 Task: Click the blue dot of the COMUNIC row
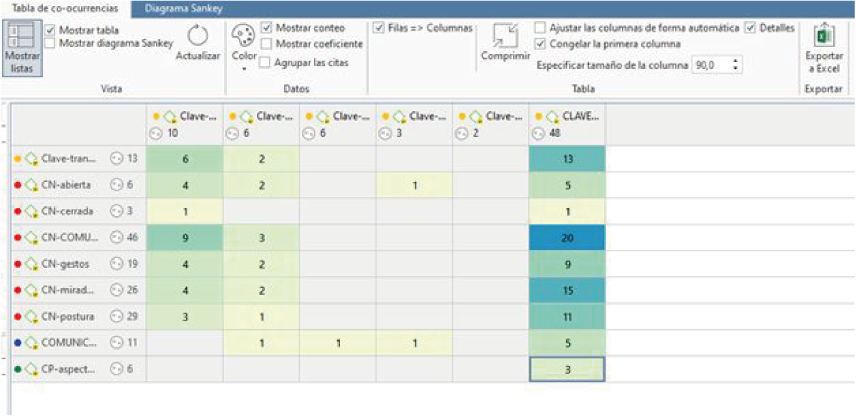(x=18, y=343)
